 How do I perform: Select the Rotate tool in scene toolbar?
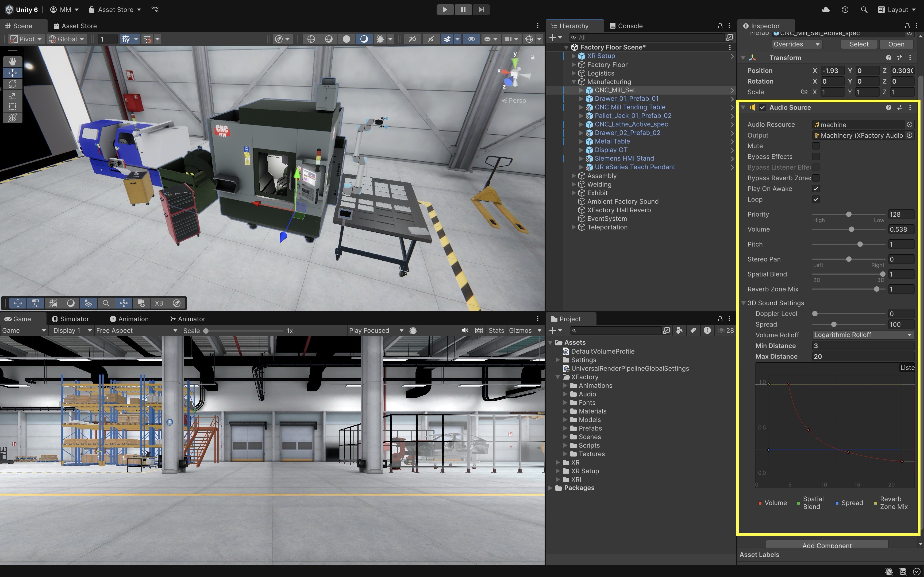(12, 84)
